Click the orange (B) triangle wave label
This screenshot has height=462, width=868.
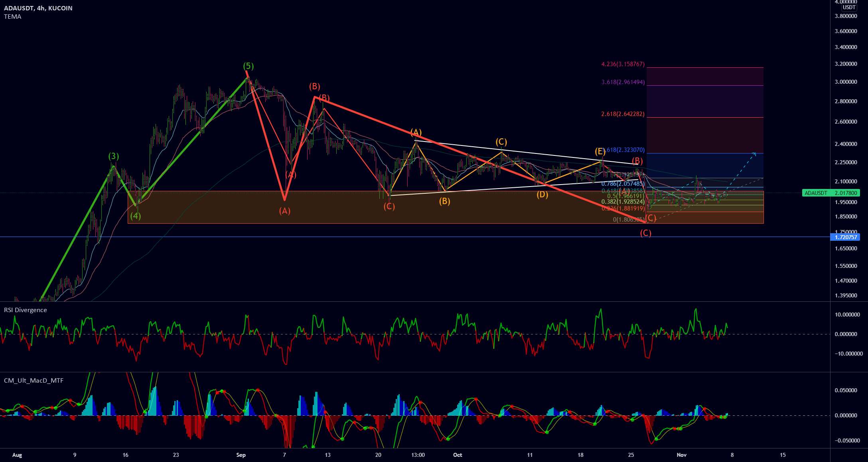(x=444, y=201)
